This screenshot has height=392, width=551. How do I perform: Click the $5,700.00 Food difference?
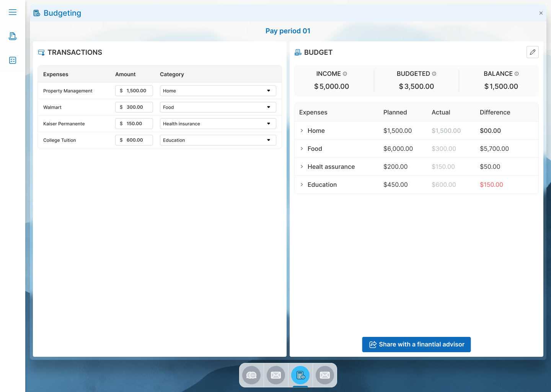pyautogui.click(x=494, y=149)
